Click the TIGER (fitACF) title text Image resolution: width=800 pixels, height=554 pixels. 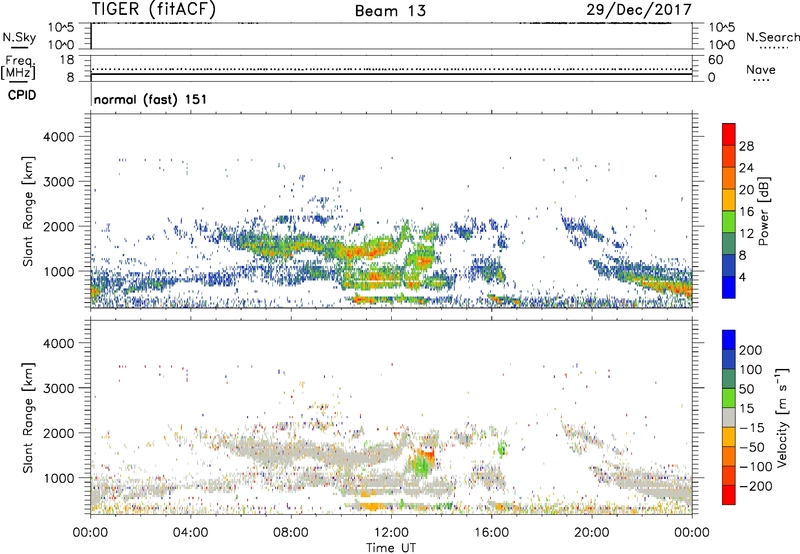(154, 9)
